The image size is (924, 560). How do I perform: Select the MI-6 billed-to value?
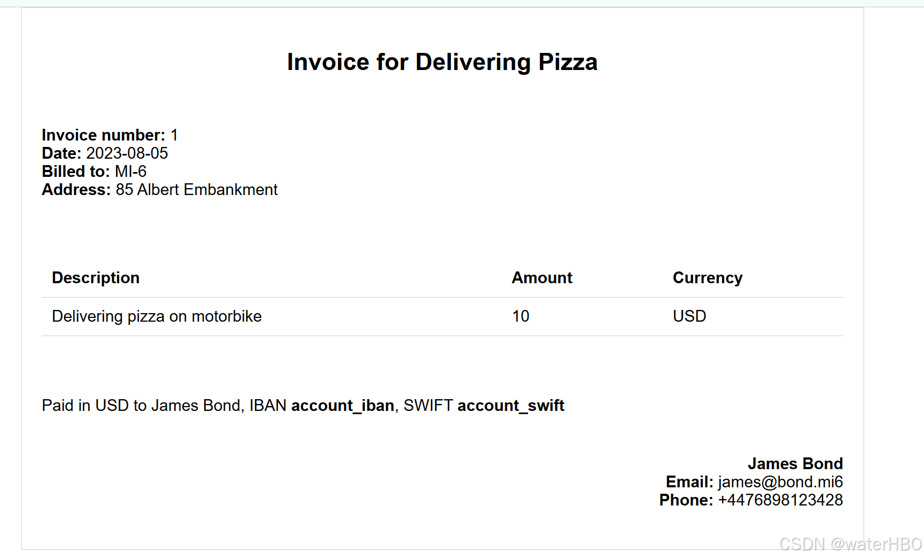[x=130, y=172]
